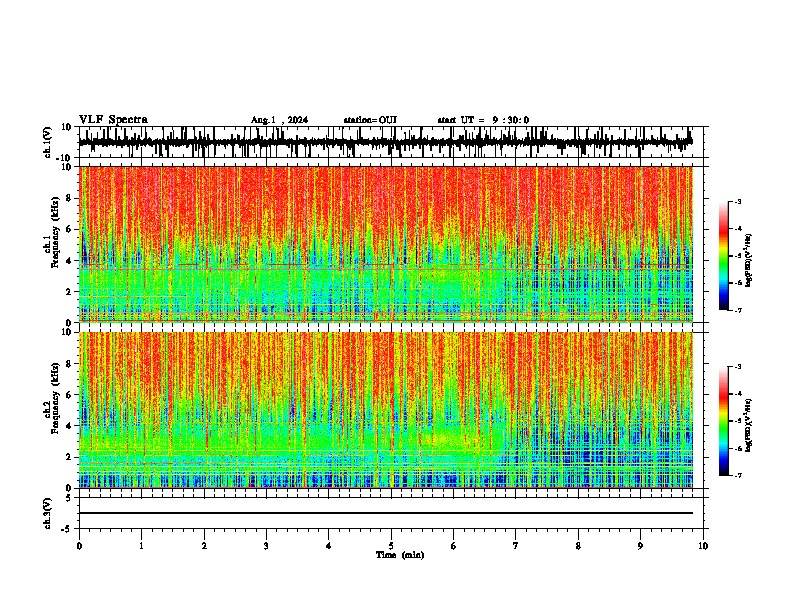Click the "Aug.1 , 2024" date label
792x612 pixels.
point(279,120)
